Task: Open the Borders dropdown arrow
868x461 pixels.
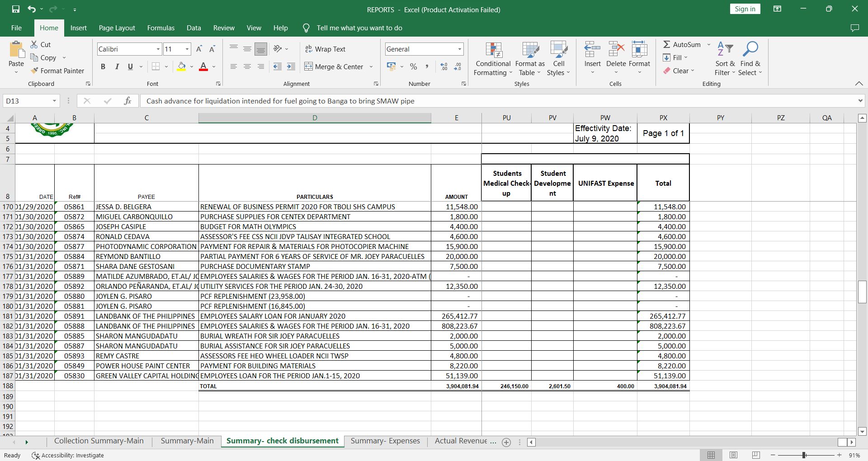Action: 166,66
